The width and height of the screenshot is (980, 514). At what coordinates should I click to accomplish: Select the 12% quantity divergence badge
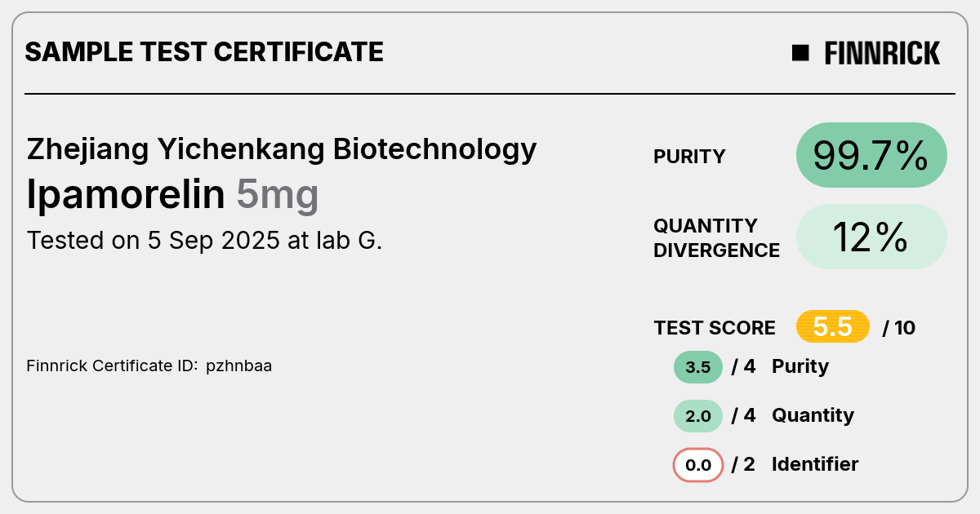871,237
